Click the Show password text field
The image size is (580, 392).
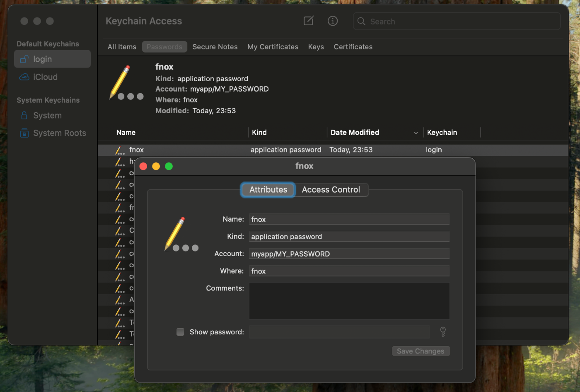pos(339,332)
